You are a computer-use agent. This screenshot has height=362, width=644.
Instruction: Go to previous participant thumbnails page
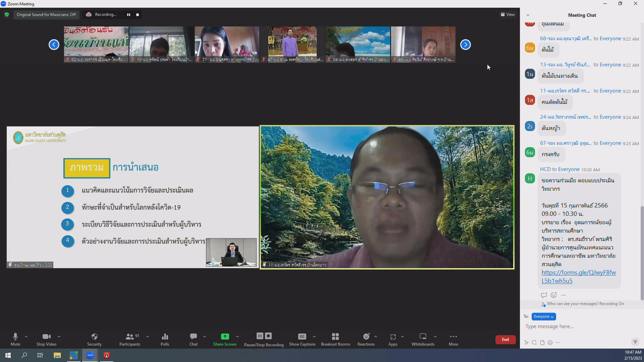click(x=54, y=45)
